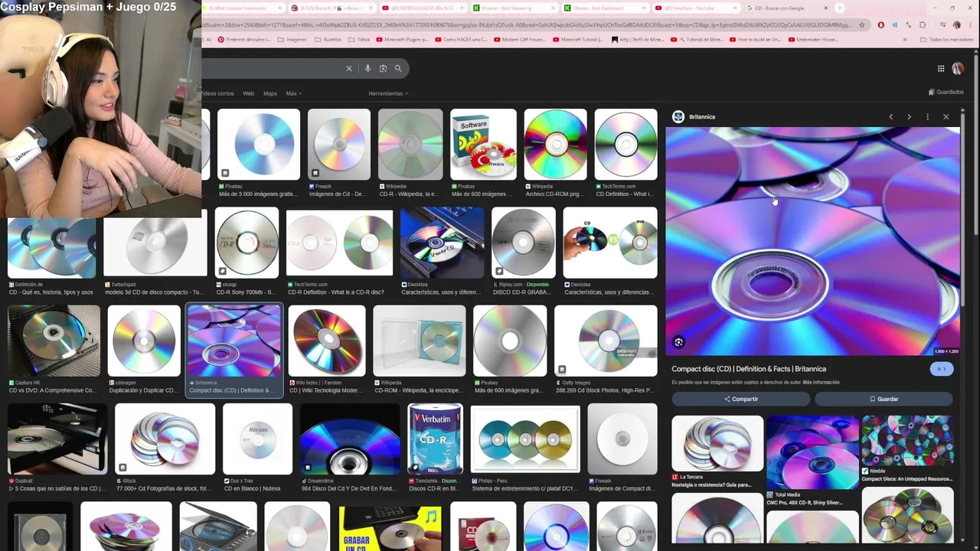This screenshot has height=551, width=980.
Task: Switch to the Web results tab
Action: click(248, 93)
